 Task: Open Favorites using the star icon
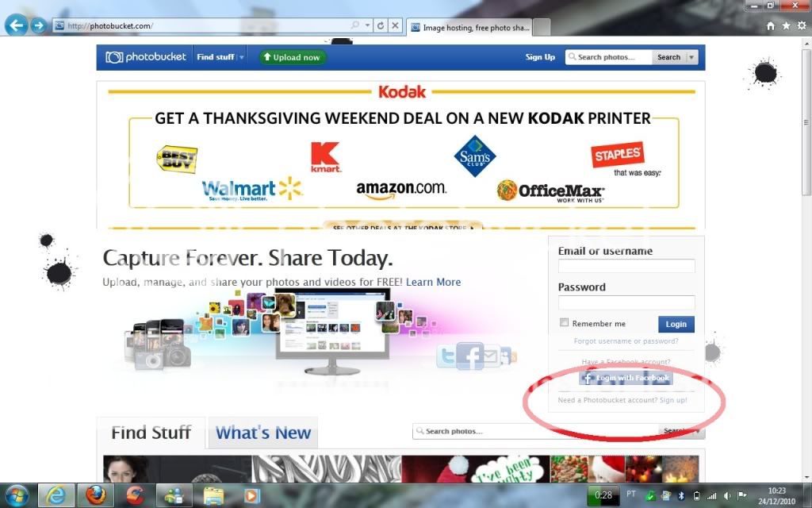[x=786, y=26]
